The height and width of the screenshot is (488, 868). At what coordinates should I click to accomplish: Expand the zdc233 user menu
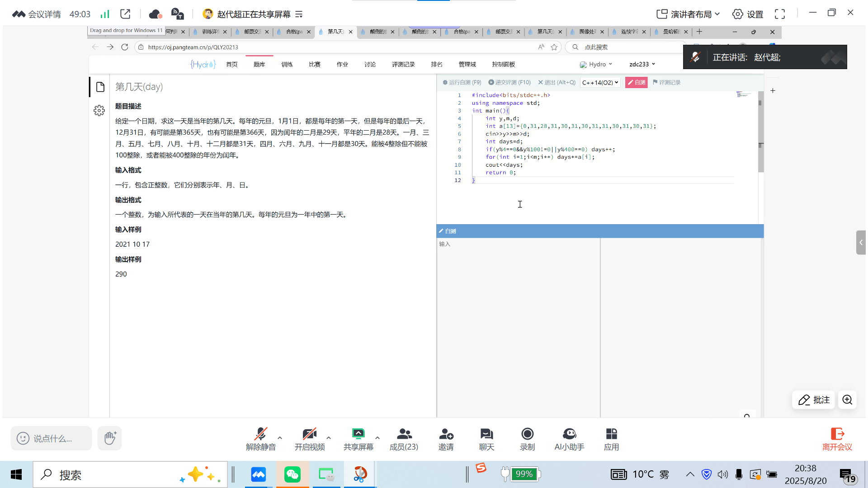click(x=642, y=64)
